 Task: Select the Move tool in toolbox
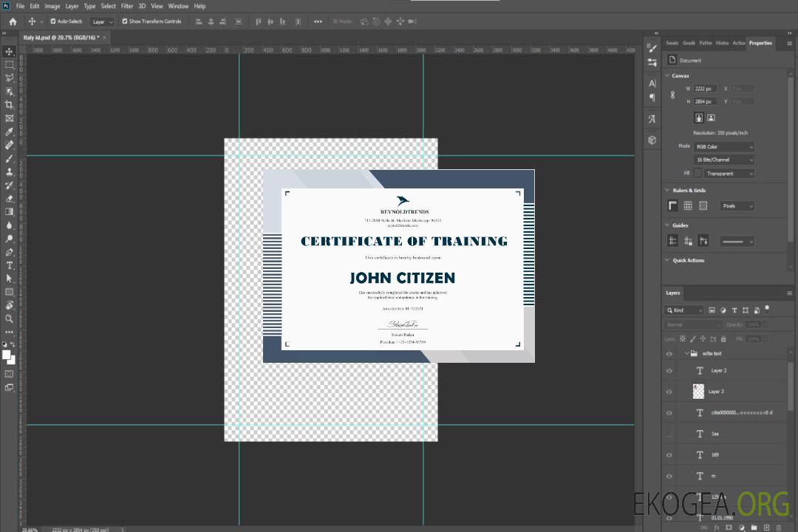[x=9, y=52]
